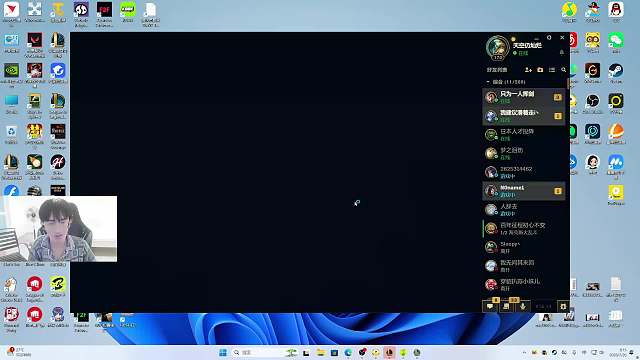
Task: Click the missions icon beside chat button
Action: (x=506, y=307)
